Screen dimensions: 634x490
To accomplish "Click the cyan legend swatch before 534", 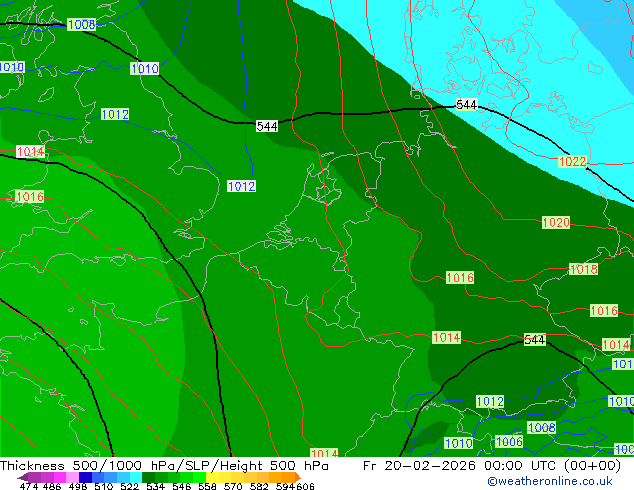I will point(136,477).
